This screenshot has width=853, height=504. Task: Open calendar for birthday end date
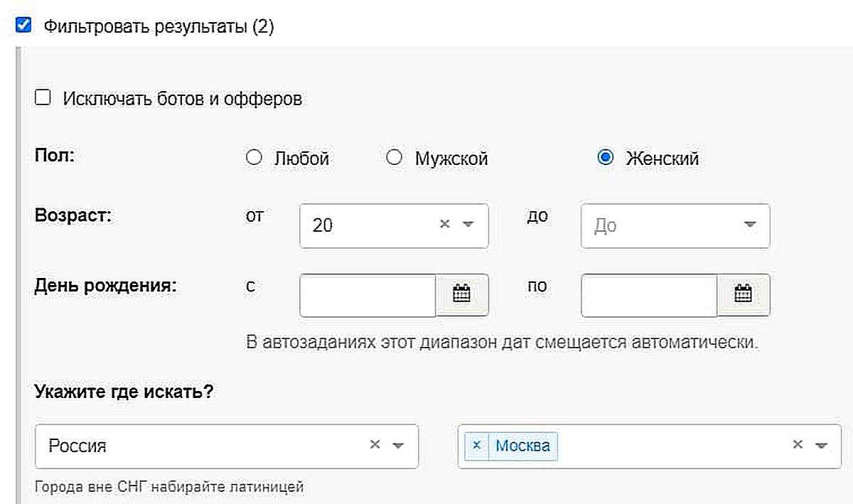click(743, 294)
